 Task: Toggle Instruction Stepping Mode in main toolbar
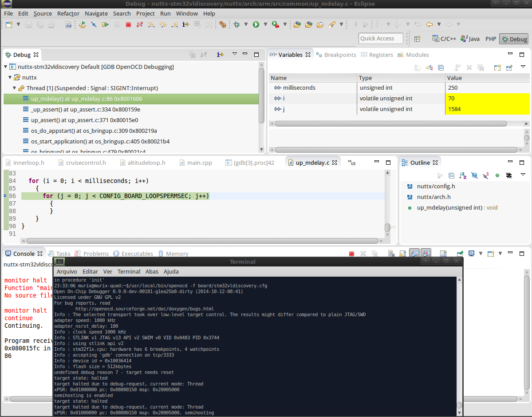point(185,24)
